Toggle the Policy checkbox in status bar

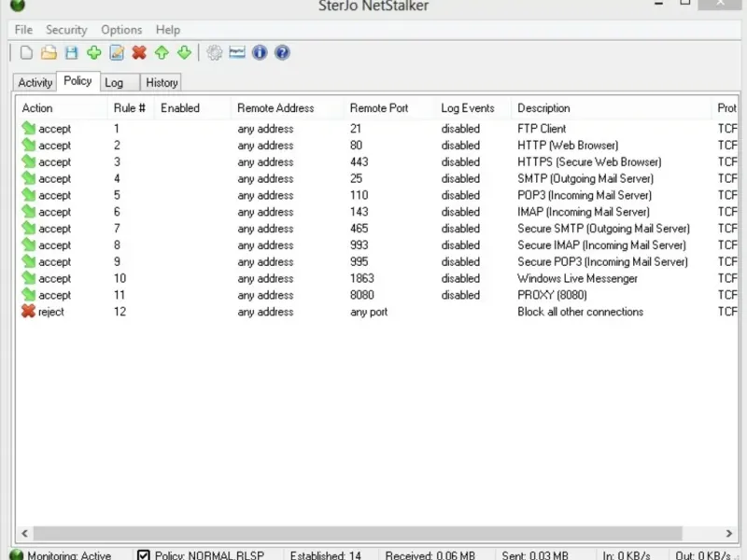coord(144,555)
